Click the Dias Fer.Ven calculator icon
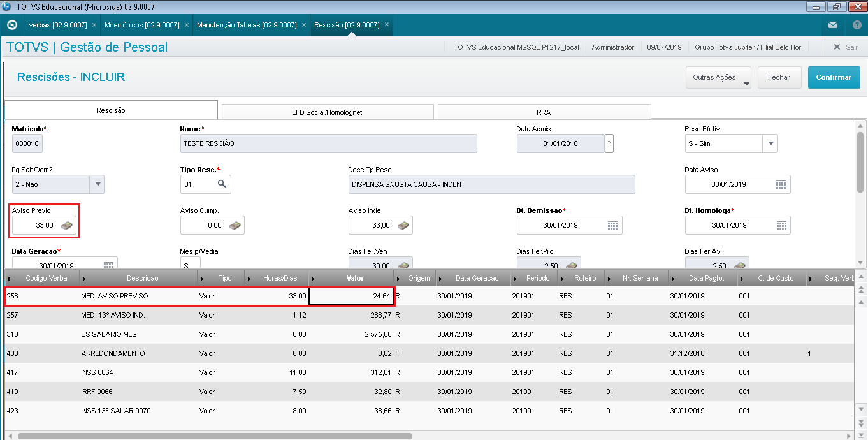 403,265
